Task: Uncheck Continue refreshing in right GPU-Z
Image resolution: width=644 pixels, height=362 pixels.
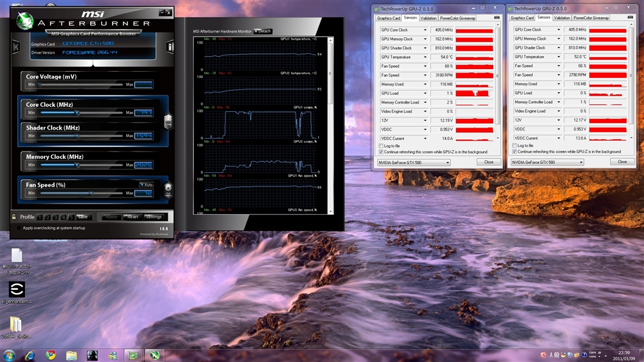Action: (514, 151)
